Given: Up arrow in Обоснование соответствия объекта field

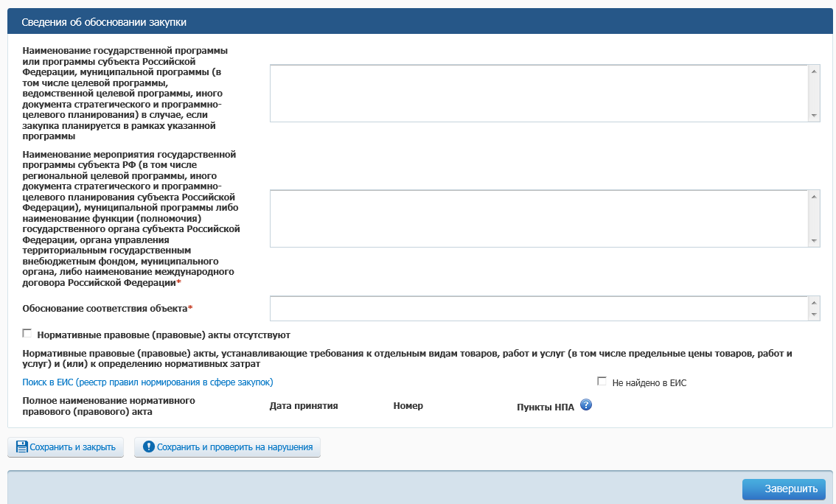Looking at the screenshot, I should click(x=814, y=302).
